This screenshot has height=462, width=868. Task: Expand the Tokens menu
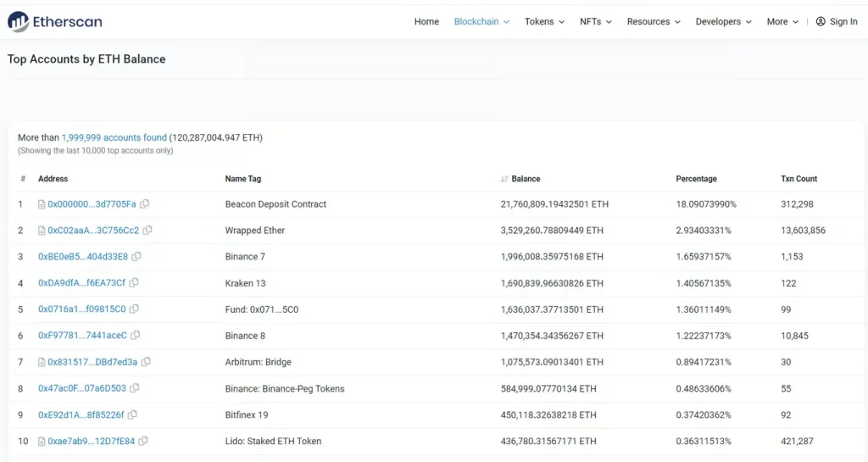coord(545,21)
